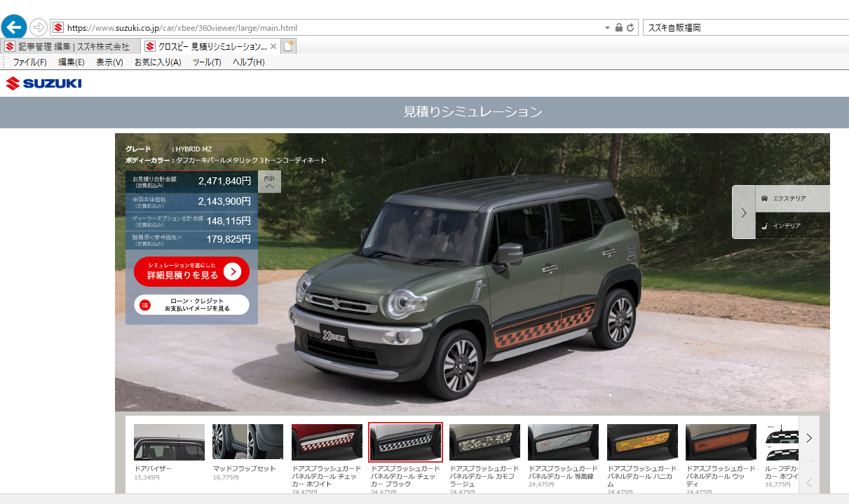Open the 編集(E) menu
849x504 pixels.
point(72,62)
